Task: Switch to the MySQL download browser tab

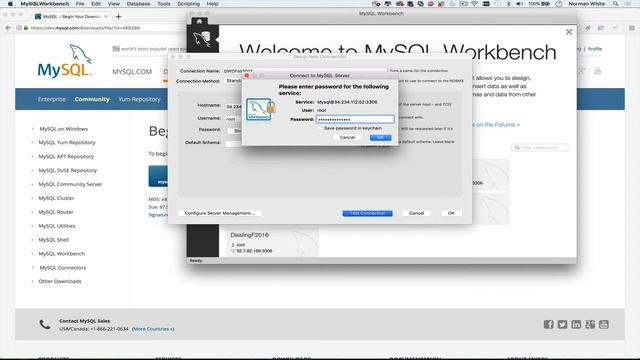Action: (x=71, y=17)
